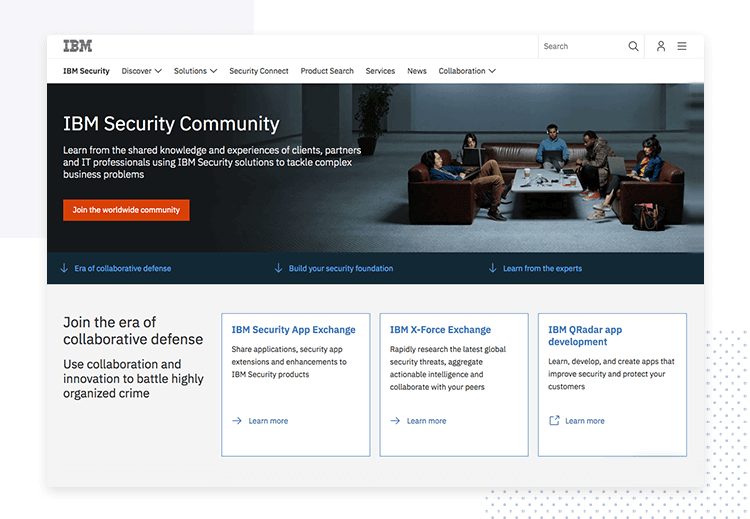Click down arrow beside Era of collaborative defense
The image size is (750, 519).
[64, 268]
